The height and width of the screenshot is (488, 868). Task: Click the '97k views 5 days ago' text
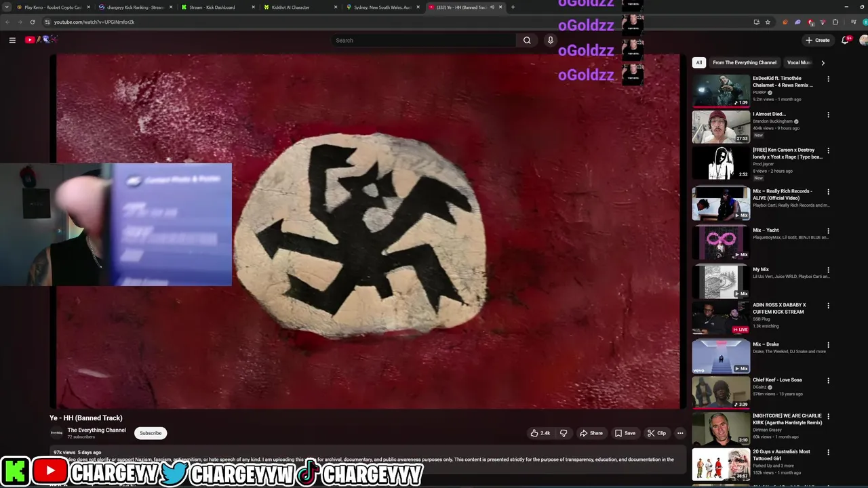click(77, 452)
